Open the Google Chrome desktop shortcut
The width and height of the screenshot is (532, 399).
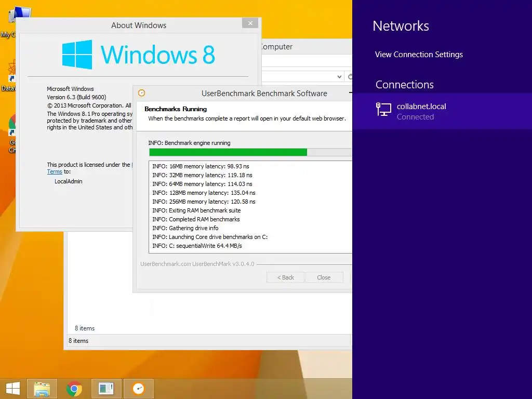click(12, 126)
